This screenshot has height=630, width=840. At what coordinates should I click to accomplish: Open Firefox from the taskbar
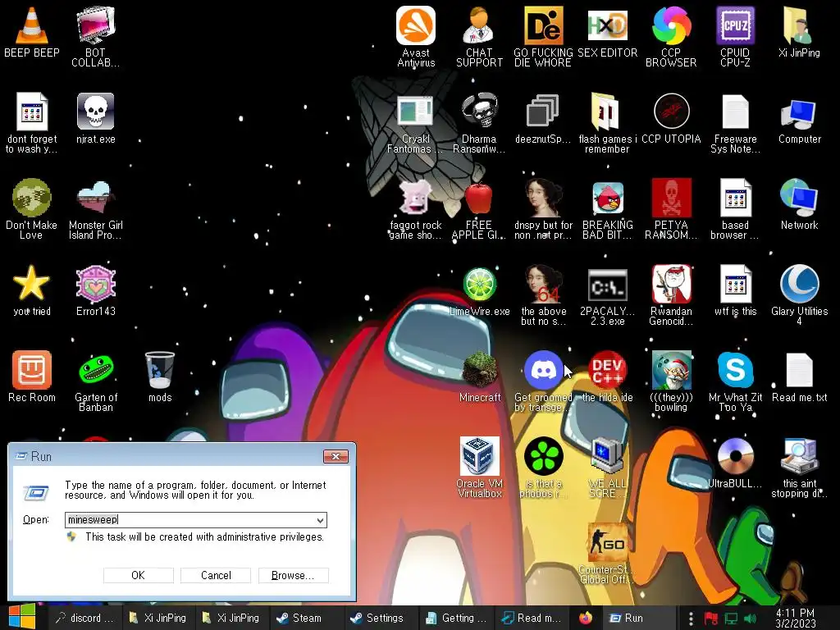coord(586,619)
